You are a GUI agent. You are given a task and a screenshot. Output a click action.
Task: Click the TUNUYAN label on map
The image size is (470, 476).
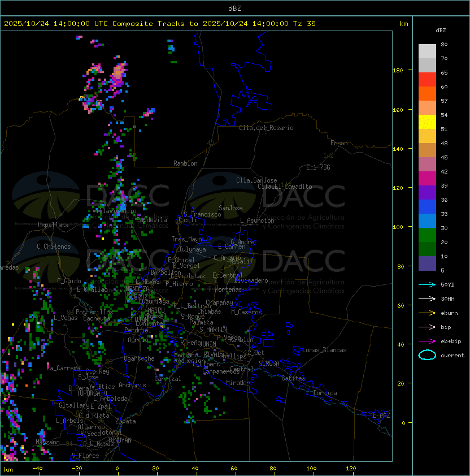pos(120,440)
